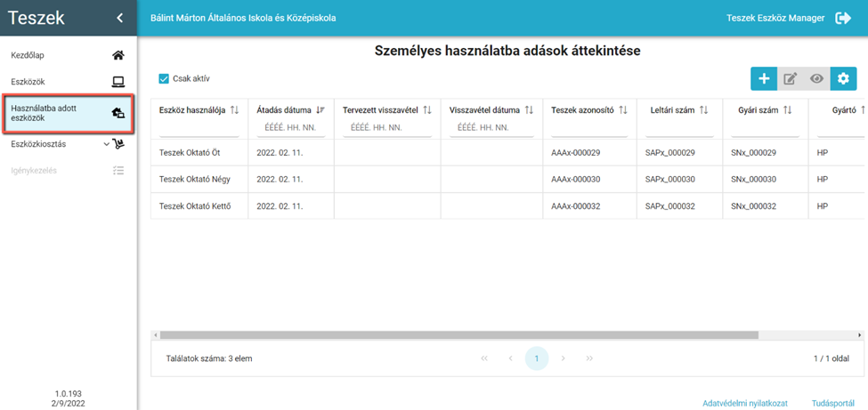Click the cart icon beside Eszközkiosztás
Image resolution: width=868 pixels, height=410 pixels.
pos(118,144)
